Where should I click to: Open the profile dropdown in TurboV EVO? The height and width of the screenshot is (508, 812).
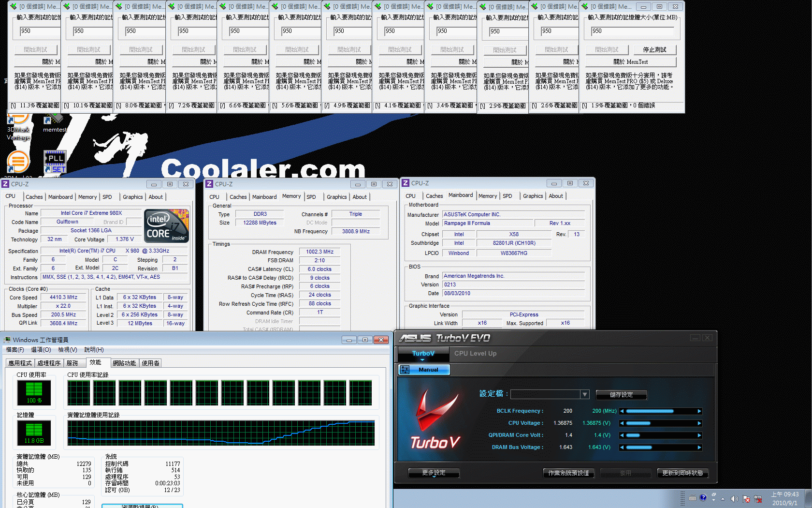coord(585,394)
